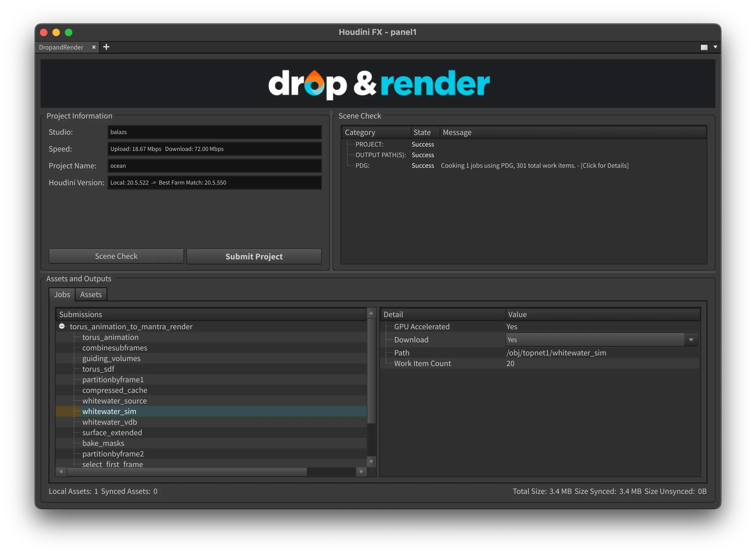Screen dimensions: 756x555
Task: Close the DropandRender tab
Action: click(94, 47)
